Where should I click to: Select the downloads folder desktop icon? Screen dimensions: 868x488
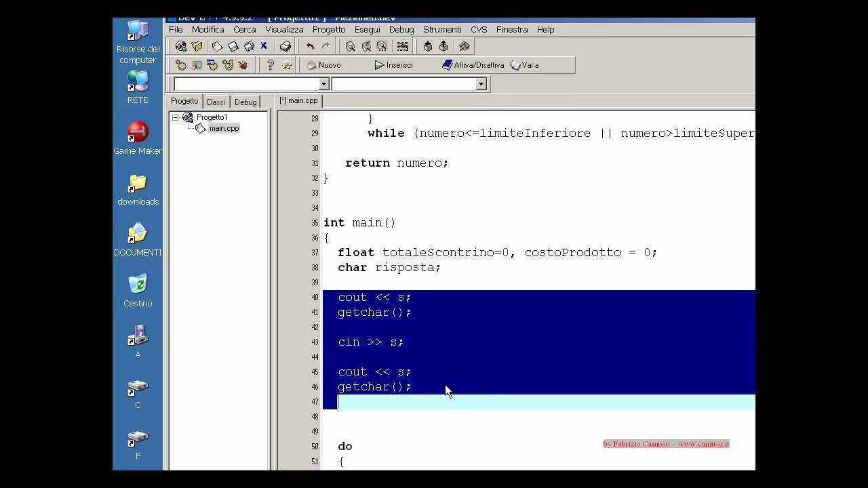point(138,190)
